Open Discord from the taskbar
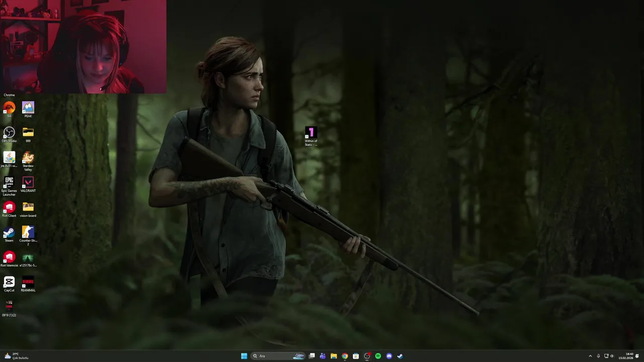Screen dimensions: 644x362 pos(389,356)
